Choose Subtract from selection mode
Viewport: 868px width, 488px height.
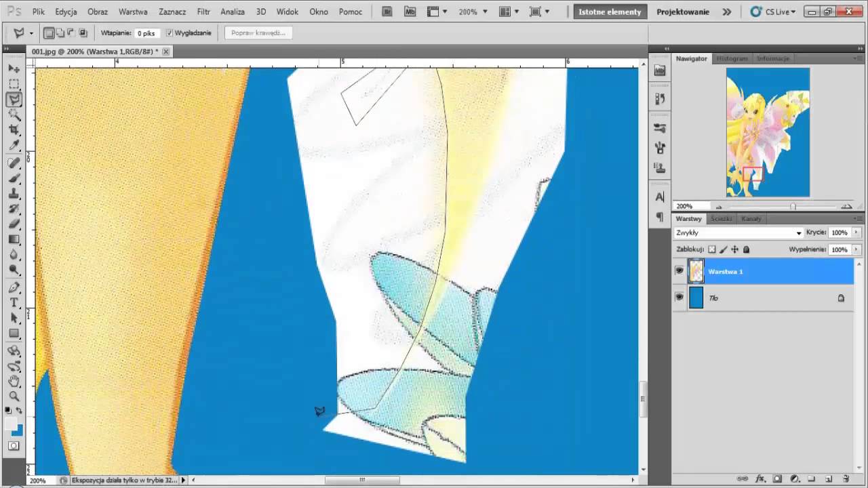[71, 33]
